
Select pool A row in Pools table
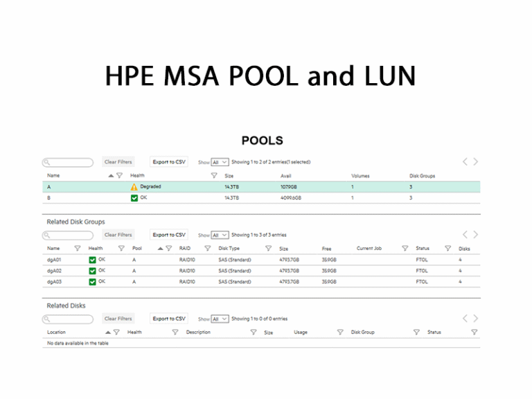[262, 187]
